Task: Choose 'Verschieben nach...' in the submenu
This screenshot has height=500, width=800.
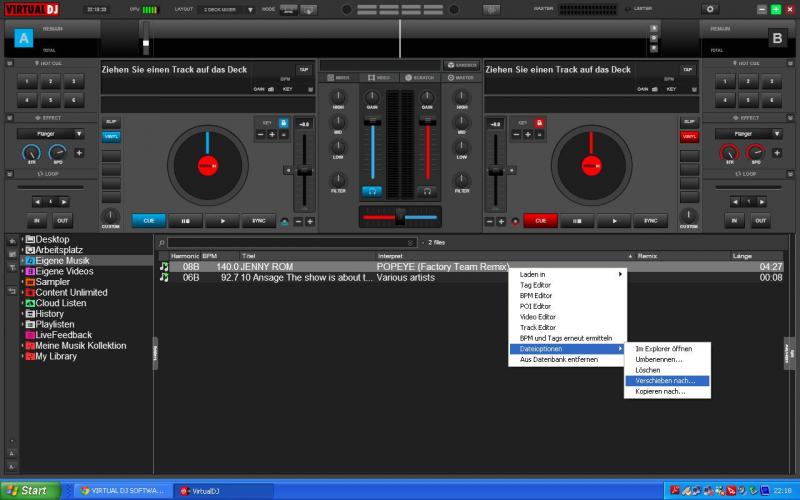Action: point(664,380)
